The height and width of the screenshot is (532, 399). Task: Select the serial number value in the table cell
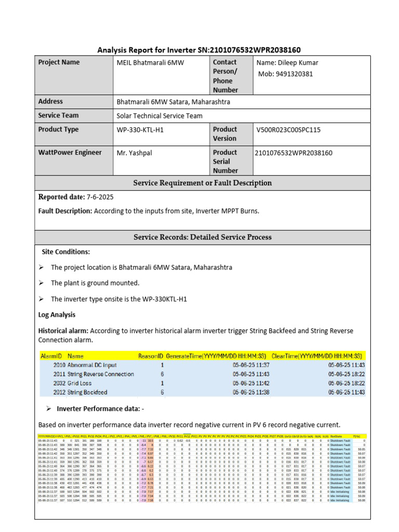(x=294, y=153)
